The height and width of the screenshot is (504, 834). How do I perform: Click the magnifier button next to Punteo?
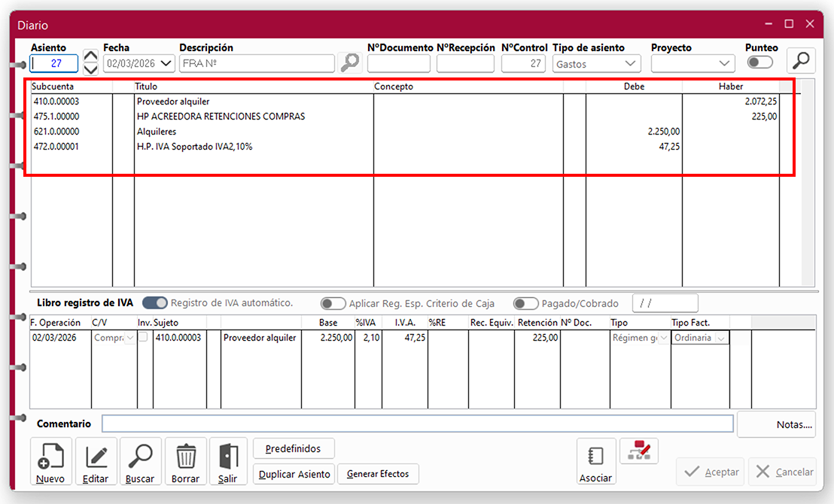[801, 62]
